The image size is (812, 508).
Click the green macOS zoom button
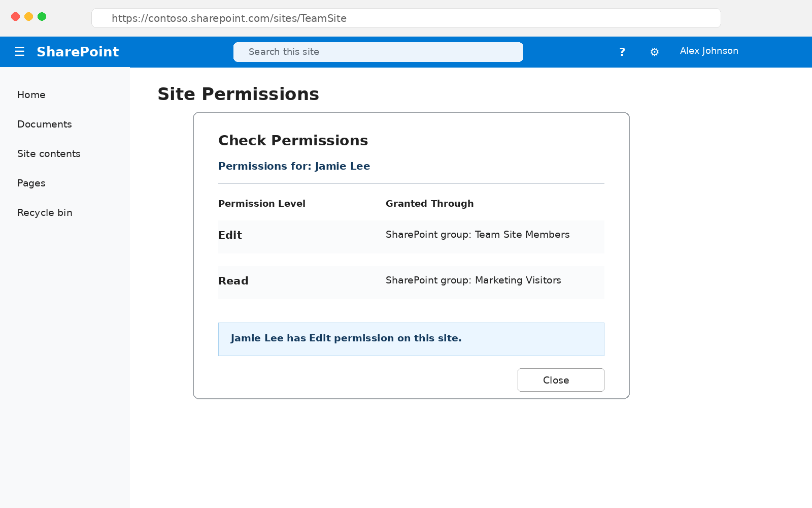pyautogui.click(x=42, y=17)
